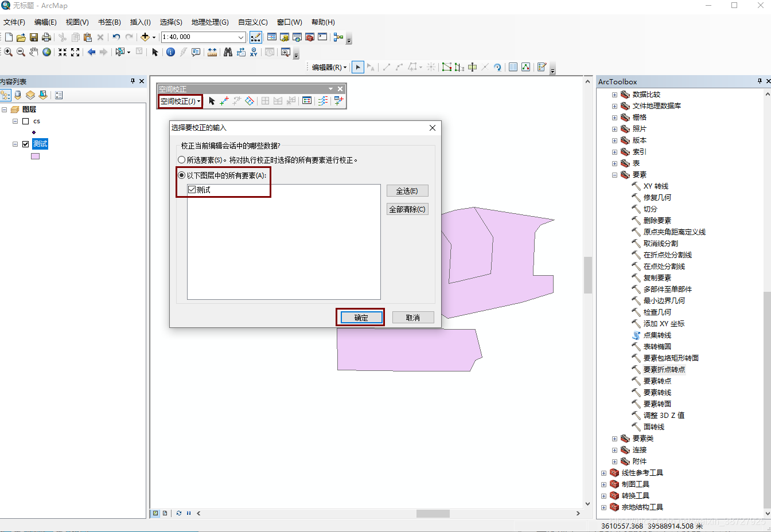Click the Add Data icon
This screenshot has height=532, width=771.
point(145,37)
